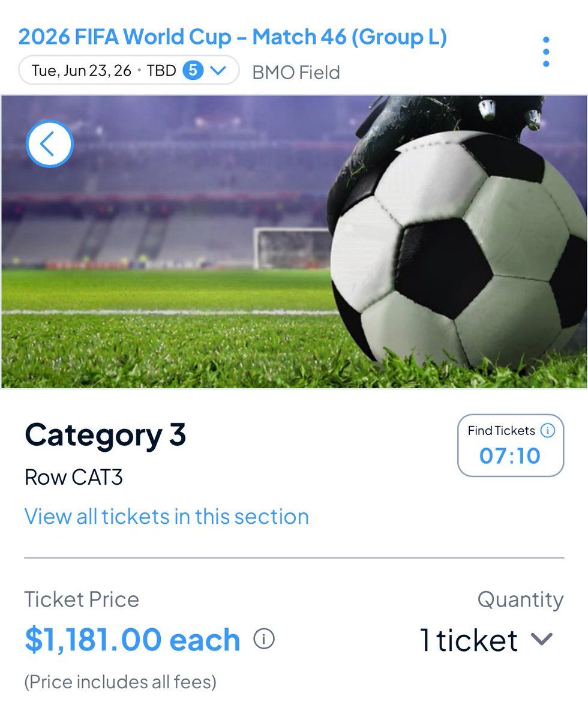Click the Category 3 heading

(105, 435)
